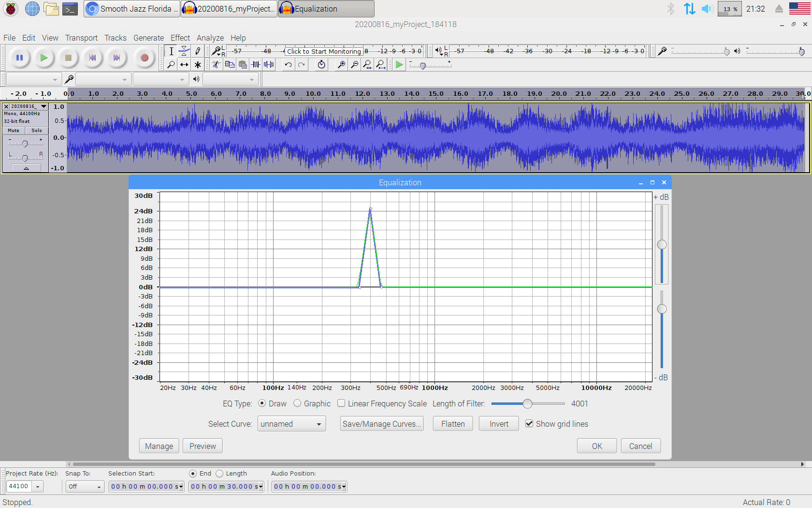Click the Invert button
Screen dimensions: 812x508
(498, 424)
